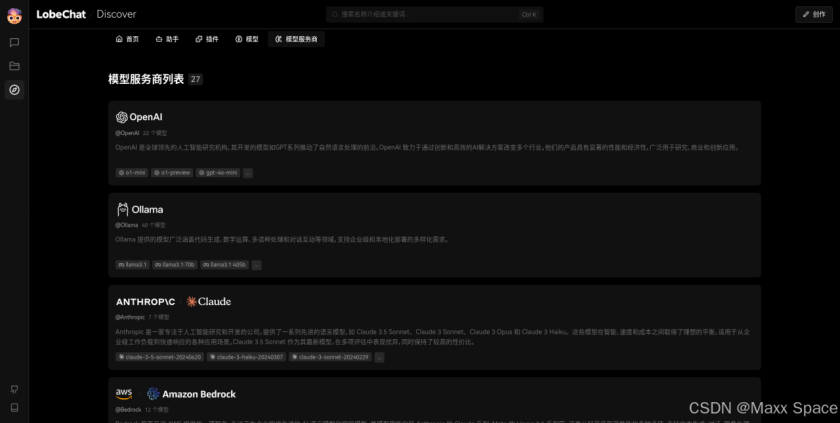This screenshot has height=423, width=840.
Task: Click the Ctrl K shortcut badge
Action: (529, 14)
